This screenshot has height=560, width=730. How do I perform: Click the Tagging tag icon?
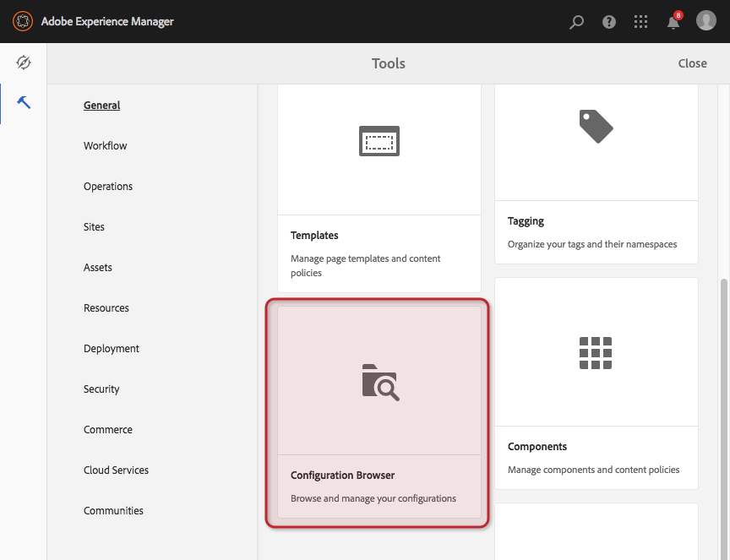tap(596, 127)
